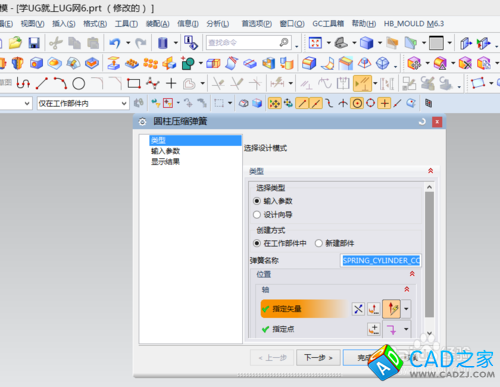Click the 下一步 next button
The width and height of the screenshot is (500, 387).
318,358
